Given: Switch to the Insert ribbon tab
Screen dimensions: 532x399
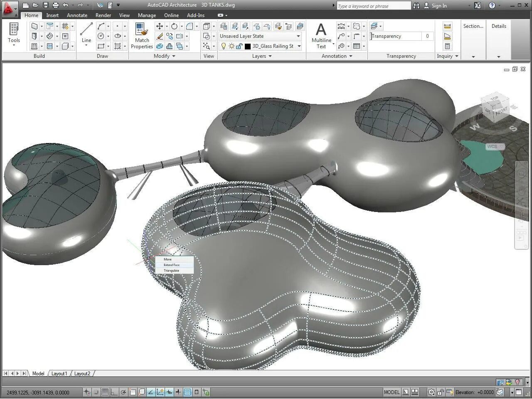Looking at the screenshot, I should tap(52, 15).
